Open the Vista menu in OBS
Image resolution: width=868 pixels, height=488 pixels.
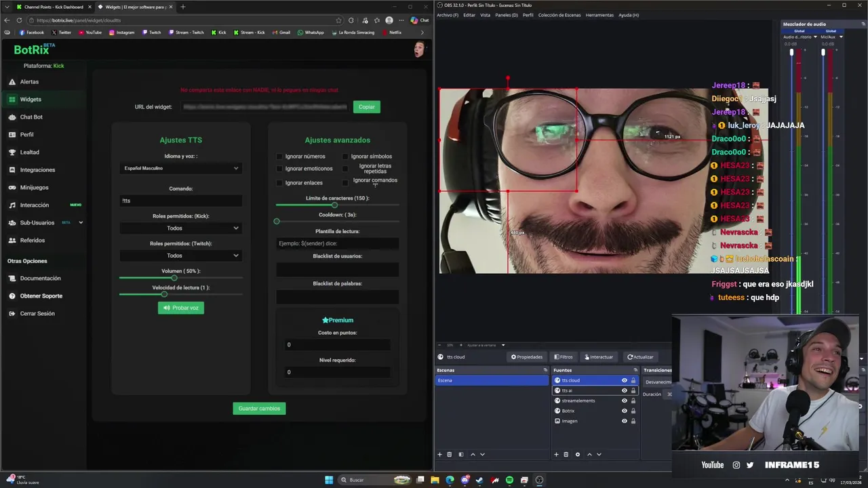(485, 15)
